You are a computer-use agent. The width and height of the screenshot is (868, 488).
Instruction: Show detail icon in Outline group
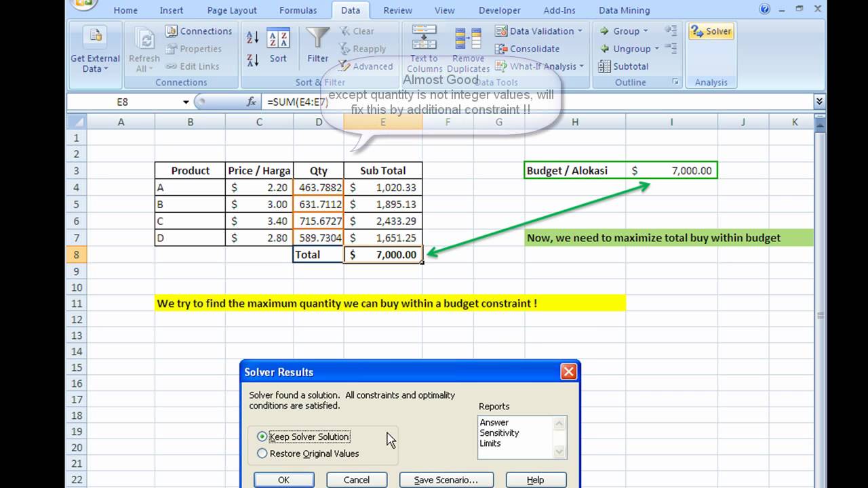point(671,30)
